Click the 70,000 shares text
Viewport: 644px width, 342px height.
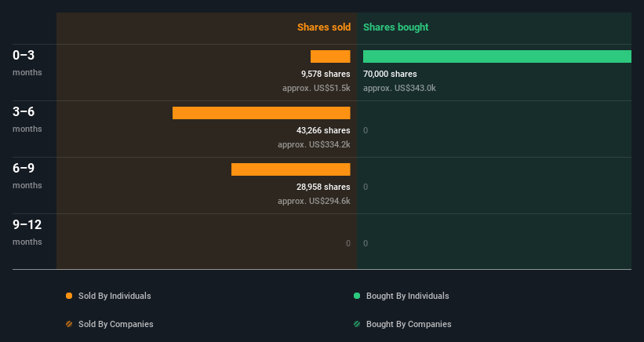[x=390, y=74]
